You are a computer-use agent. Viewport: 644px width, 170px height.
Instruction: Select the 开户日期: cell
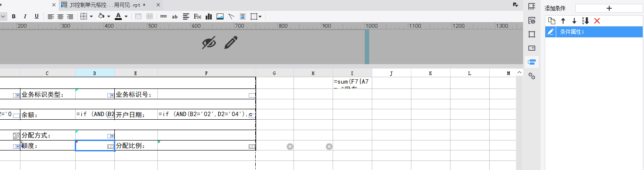pyautogui.click(x=136, y=115)
